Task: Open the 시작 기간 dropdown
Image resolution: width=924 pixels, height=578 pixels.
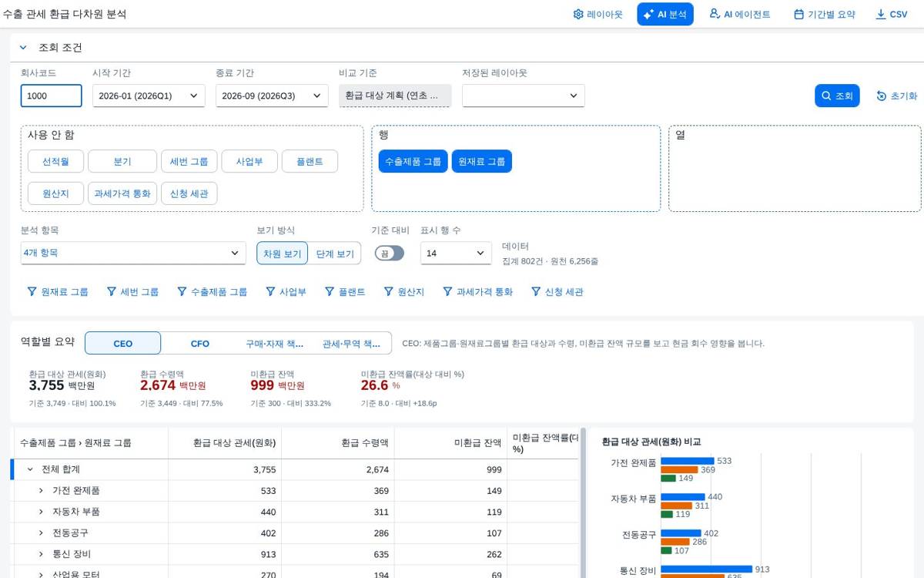Action: coord(149,96)
